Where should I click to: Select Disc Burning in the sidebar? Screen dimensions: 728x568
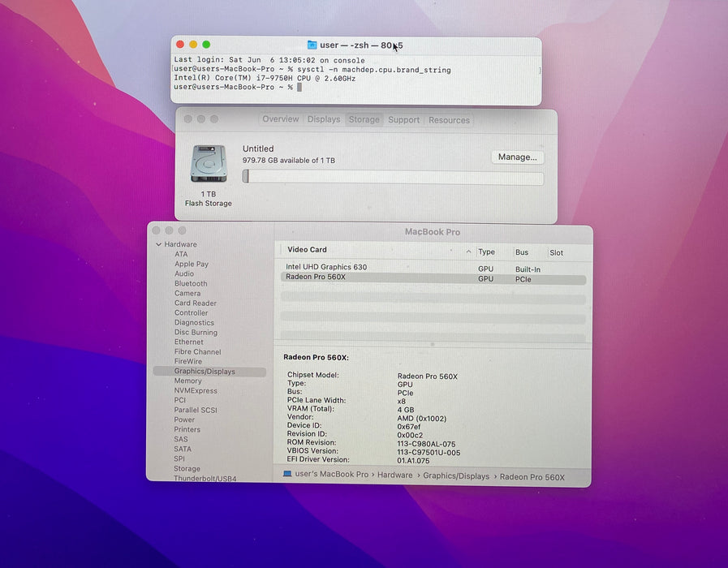point(196,332)
